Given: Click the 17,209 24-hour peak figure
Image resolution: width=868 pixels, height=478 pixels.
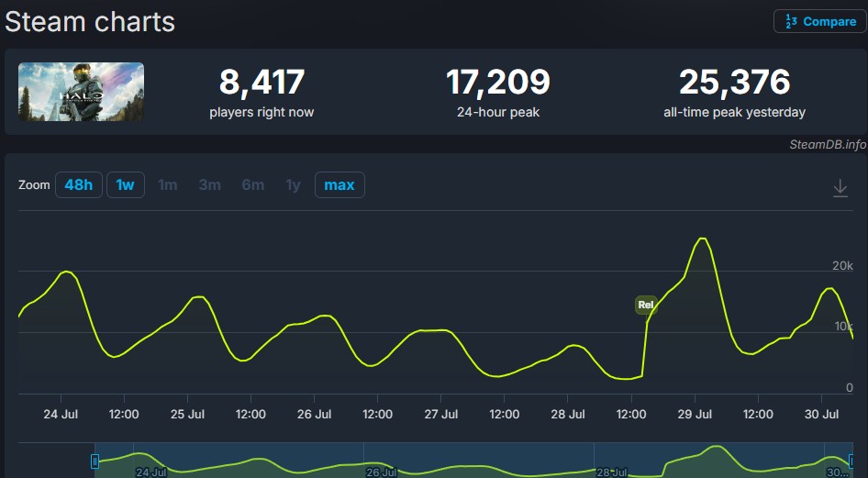Looking at the screenshot, I should pos(498,83).
